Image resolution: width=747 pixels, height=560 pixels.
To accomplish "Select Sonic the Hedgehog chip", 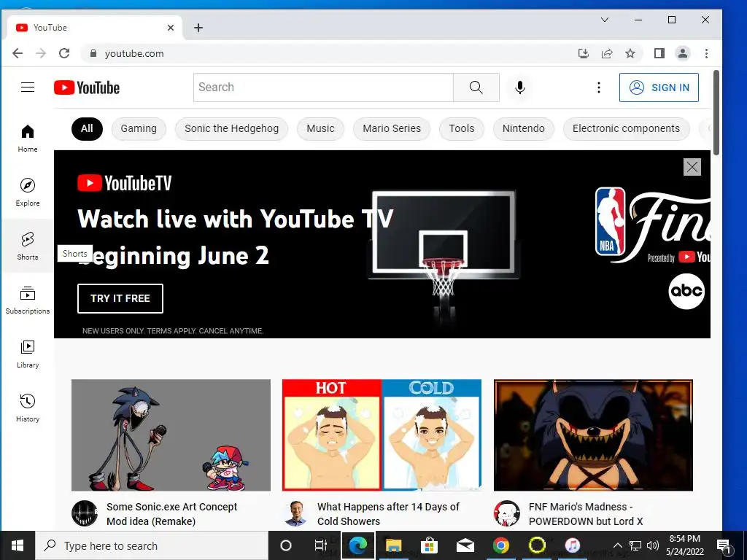I will [x=231, y=128].
